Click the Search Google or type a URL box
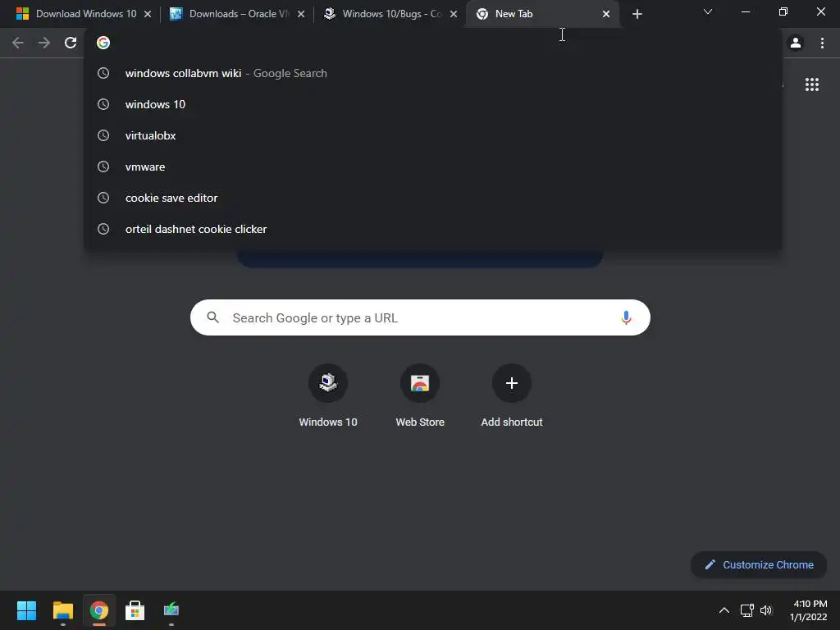 (x=420, y=317)
